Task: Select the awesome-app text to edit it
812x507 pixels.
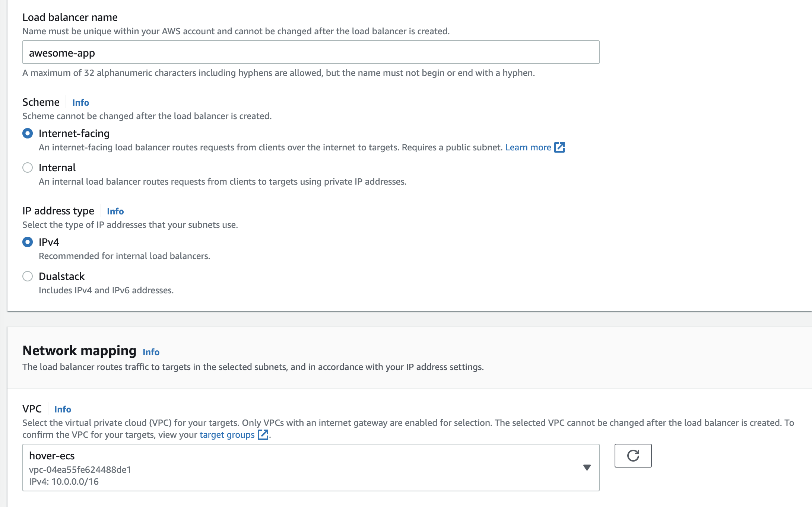Action: pyautogui.click(x=62, y=52)
